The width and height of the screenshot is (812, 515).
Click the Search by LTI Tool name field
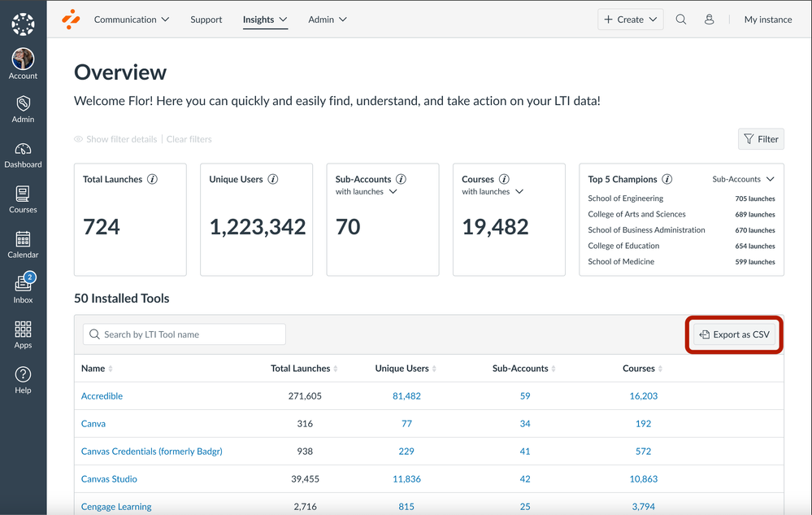click(x=185, y=334)
